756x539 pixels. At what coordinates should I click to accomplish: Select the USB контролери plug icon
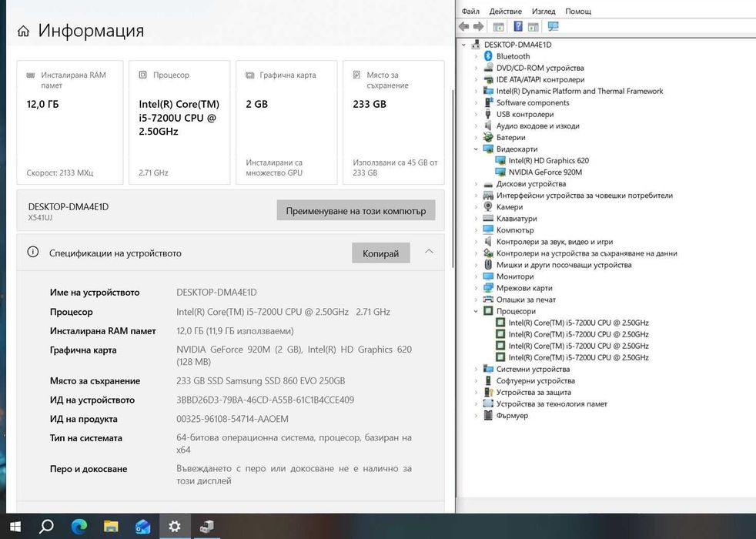(x=488, y=114)
